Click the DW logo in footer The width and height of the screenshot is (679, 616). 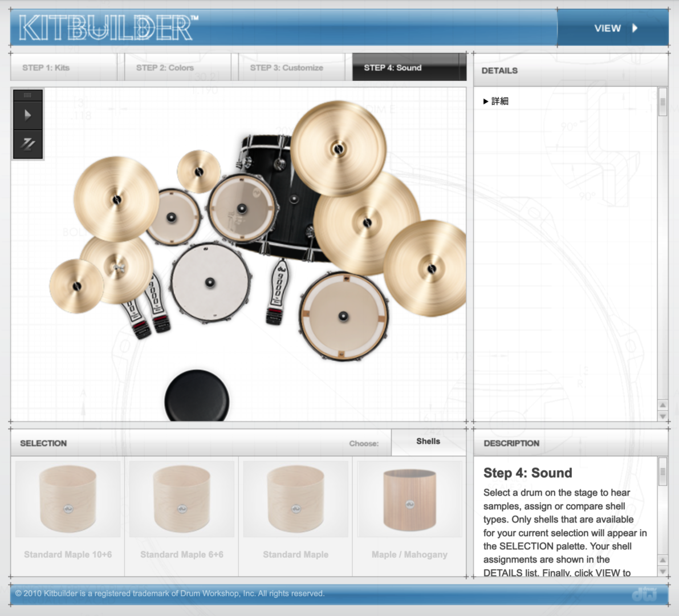click(x=644, y=594)
